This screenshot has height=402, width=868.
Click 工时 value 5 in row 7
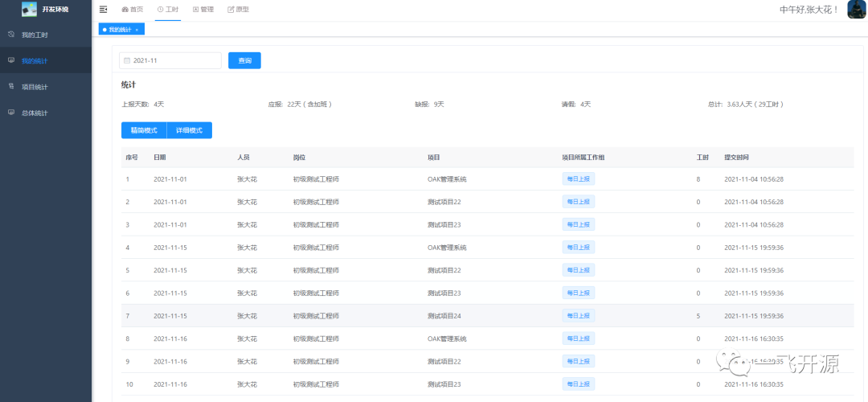[x=698, y=316]
